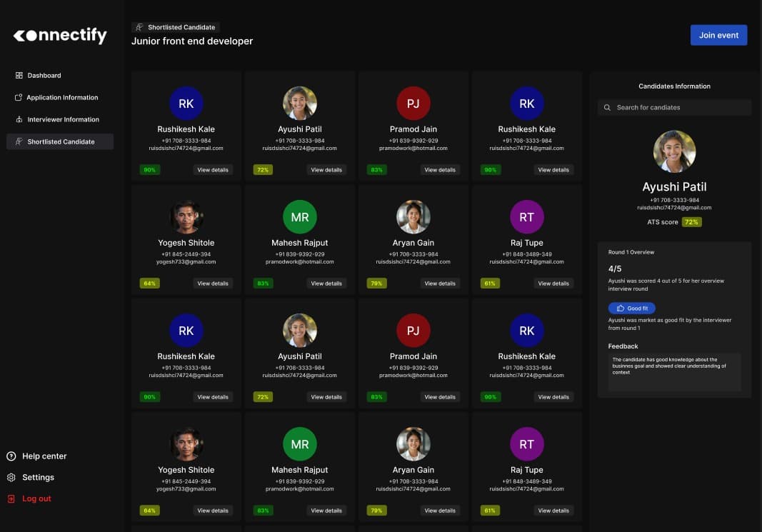Image resolution: width=762 pixels, height=532 pixels.
Task: Click the Connectify logo
Action: pyautogui.click(x=59, y=34)
